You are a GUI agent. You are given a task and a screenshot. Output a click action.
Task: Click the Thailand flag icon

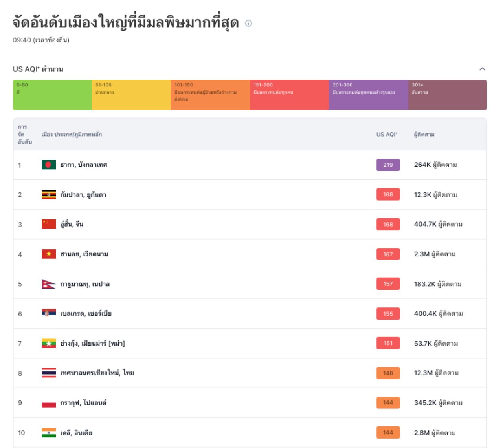click(x=49, y=373)
